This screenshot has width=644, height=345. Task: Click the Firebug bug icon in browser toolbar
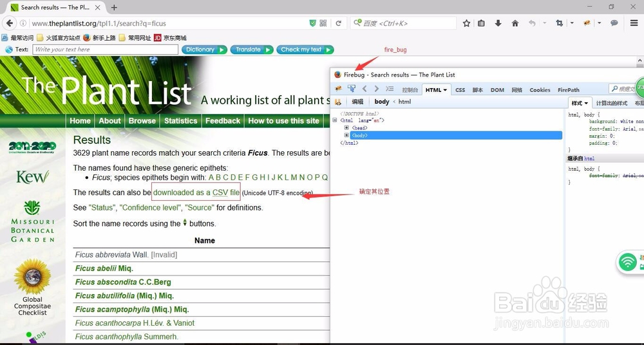tap(587, 23)
